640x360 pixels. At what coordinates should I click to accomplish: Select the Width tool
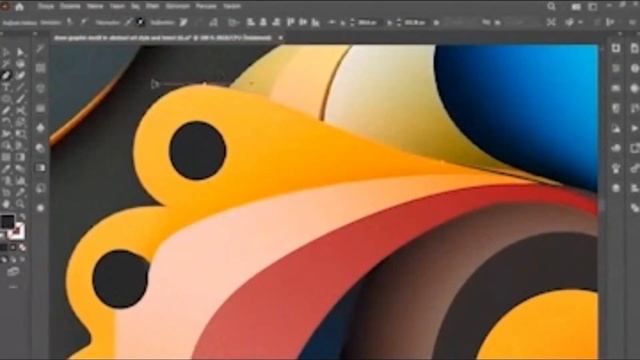(6, 134)
